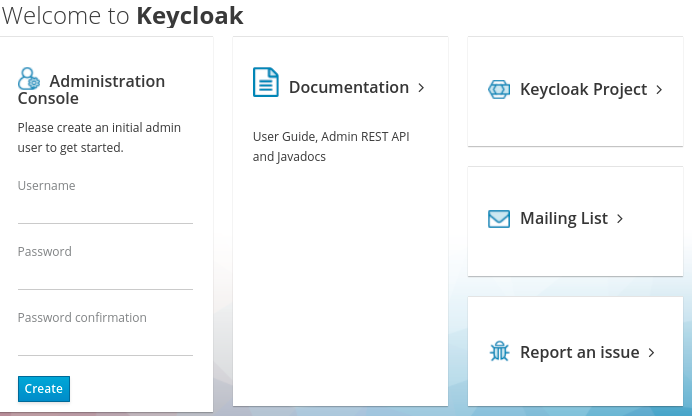Click the Welcome to Keycloak title
Image resolution: width=696 pixels, height=419 pixels.
[124, 16]
